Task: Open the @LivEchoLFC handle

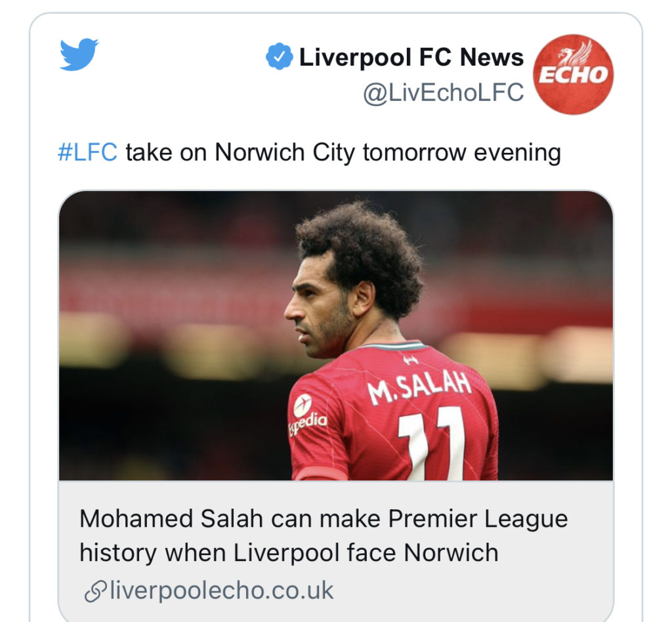Action: (x=443, y=93)
